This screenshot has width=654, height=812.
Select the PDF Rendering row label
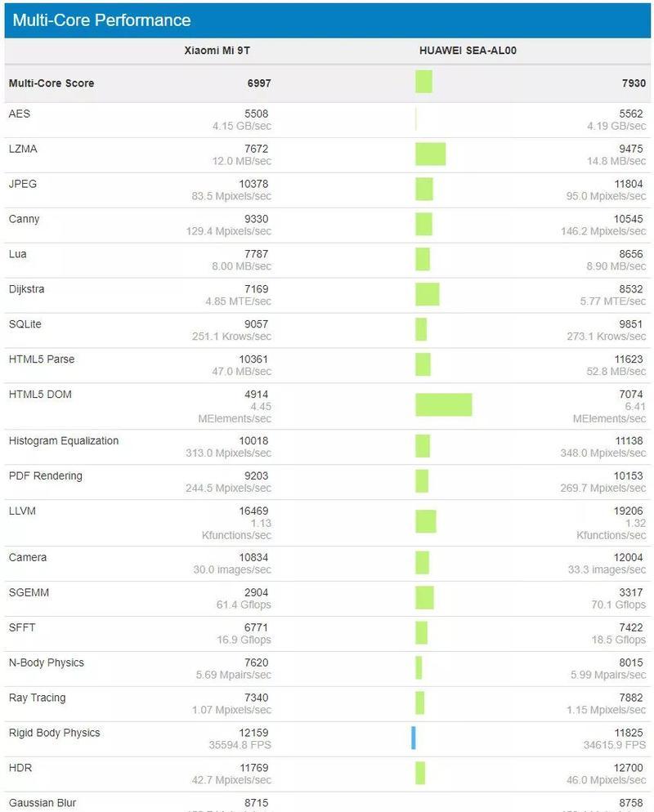[x=46, y=475]
